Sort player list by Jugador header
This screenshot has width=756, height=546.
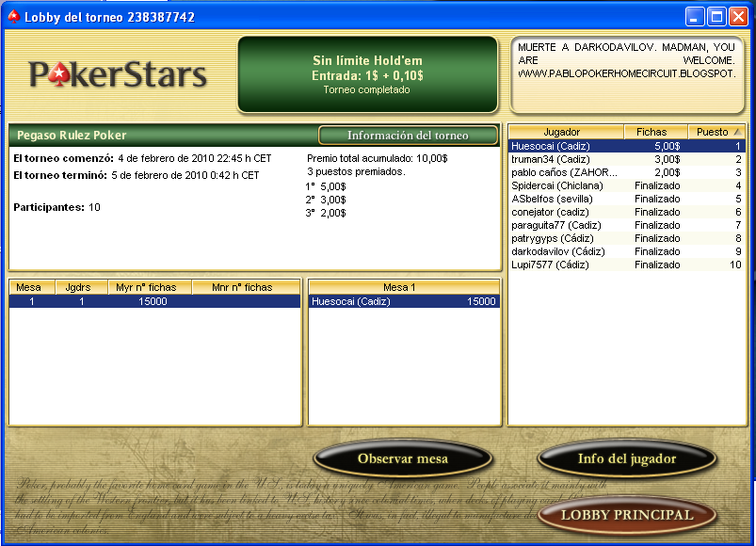(563, 132)
